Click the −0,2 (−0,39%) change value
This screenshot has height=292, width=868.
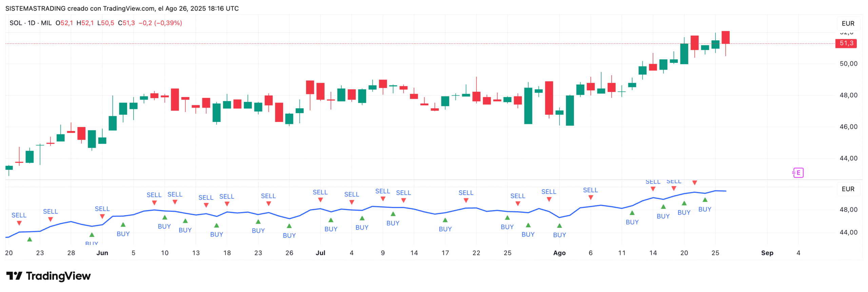pos(160,23)
